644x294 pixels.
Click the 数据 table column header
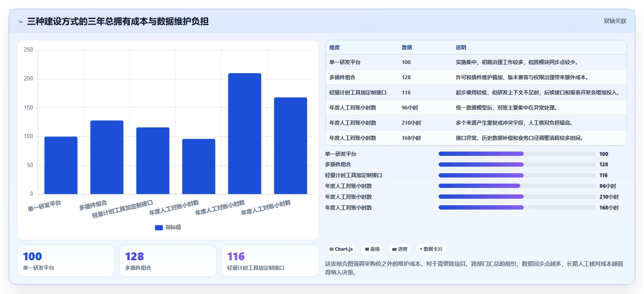point(407,48)
